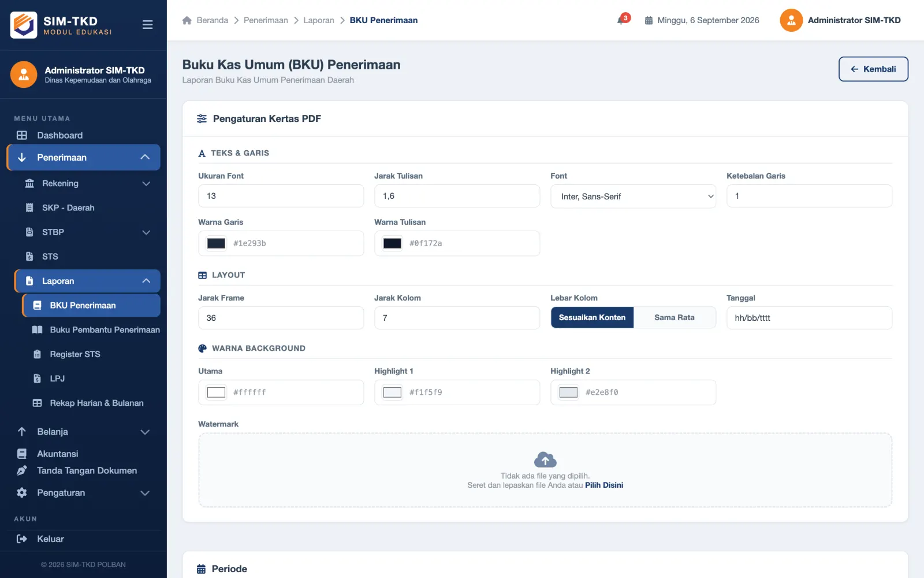The width and height of the screenshot is (924, 578).
Task: Expand the Pengaturan menu chevron
Action: click(145, 493)
